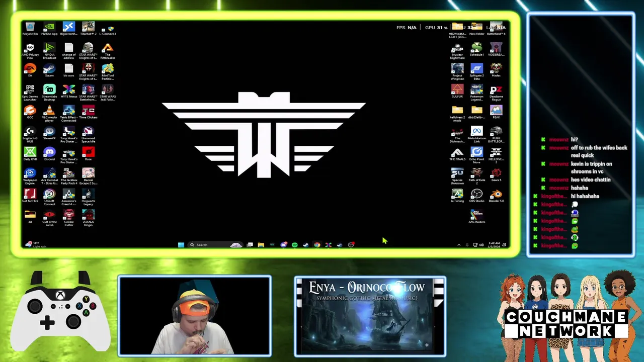This screenshot has width=644, height=362.
Task: Open the Hades game shortcut
Action: 496,70
